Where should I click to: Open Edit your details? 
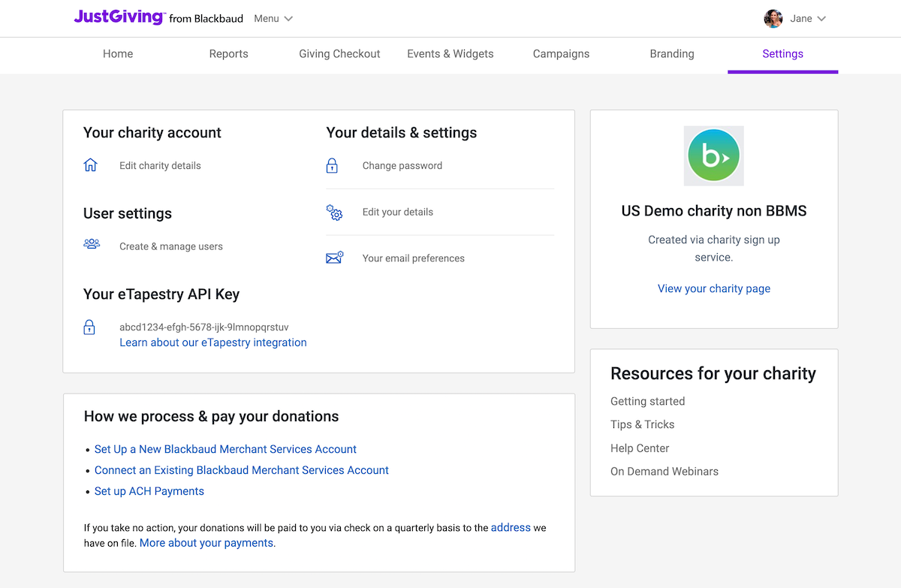pyautogui.click(x=398, y=212)
